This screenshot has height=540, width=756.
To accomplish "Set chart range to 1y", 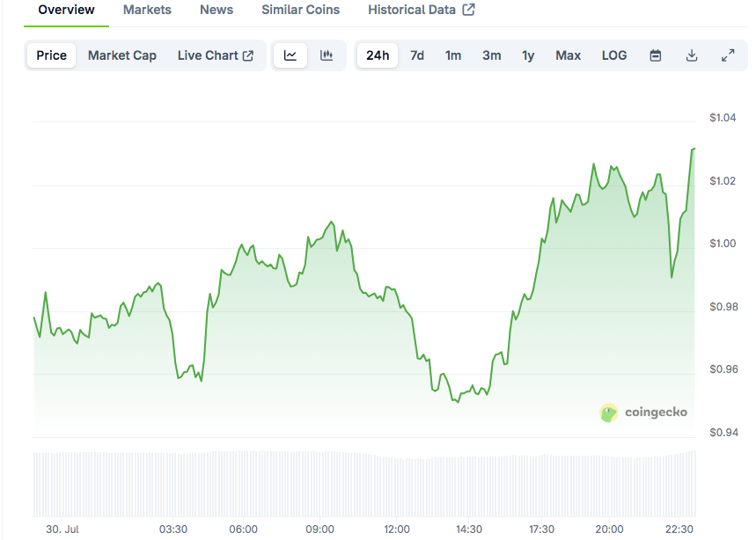I will (x=528, y=55).
